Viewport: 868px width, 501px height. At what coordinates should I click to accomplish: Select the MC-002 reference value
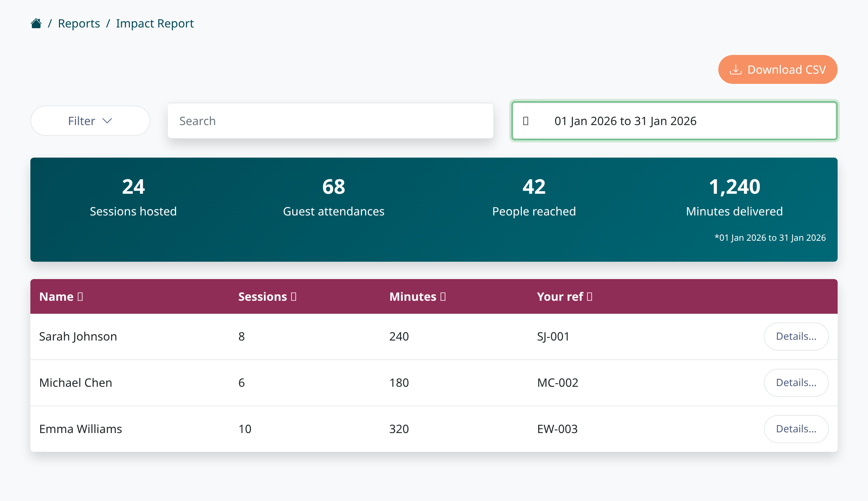tap(558, 383)
